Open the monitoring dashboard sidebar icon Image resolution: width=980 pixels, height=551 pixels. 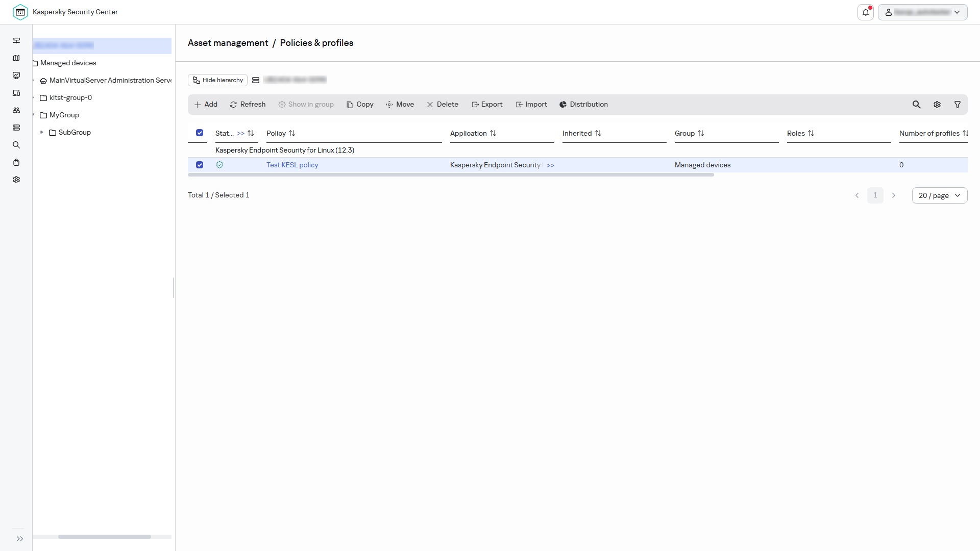(x=16, y=41)
